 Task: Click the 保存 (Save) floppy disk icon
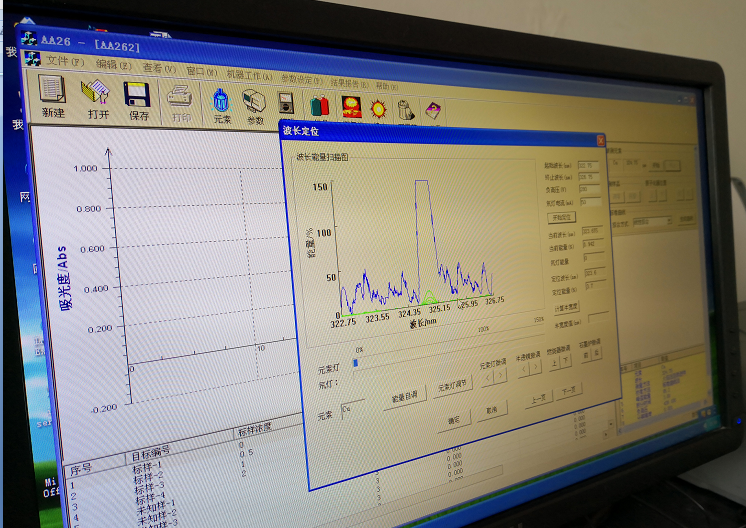point(137,94)
